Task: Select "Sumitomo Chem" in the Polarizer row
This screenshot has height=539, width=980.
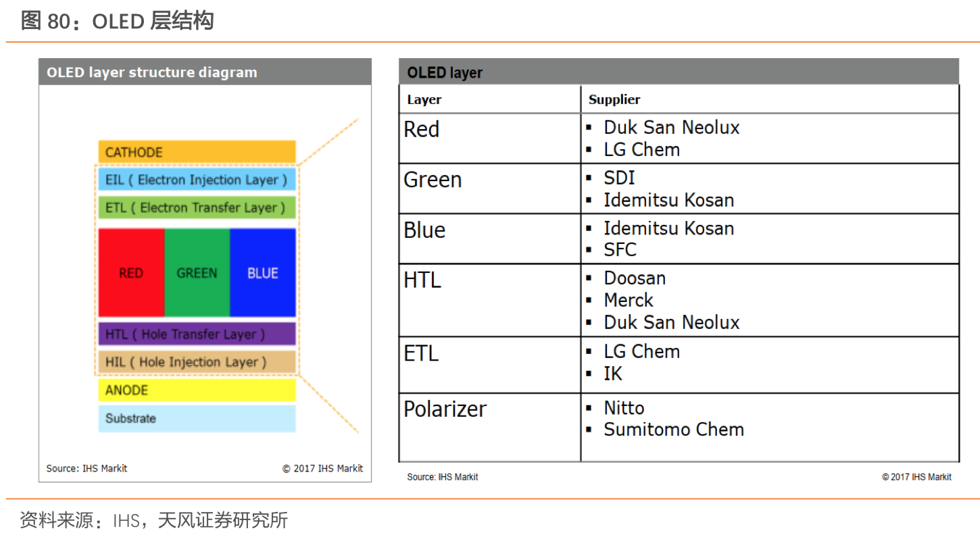Action: pos(674,430)
